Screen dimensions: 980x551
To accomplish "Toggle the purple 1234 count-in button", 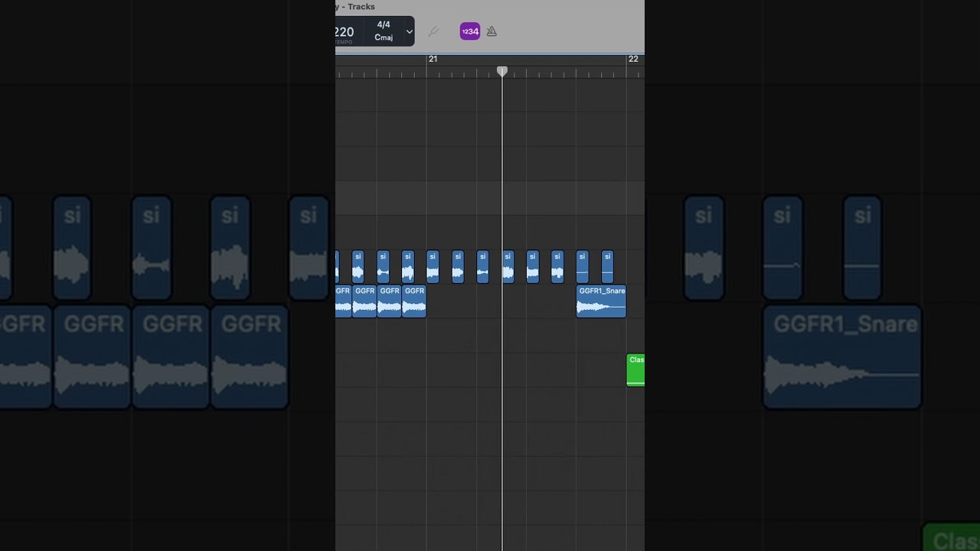I will [x=469, y=31].
